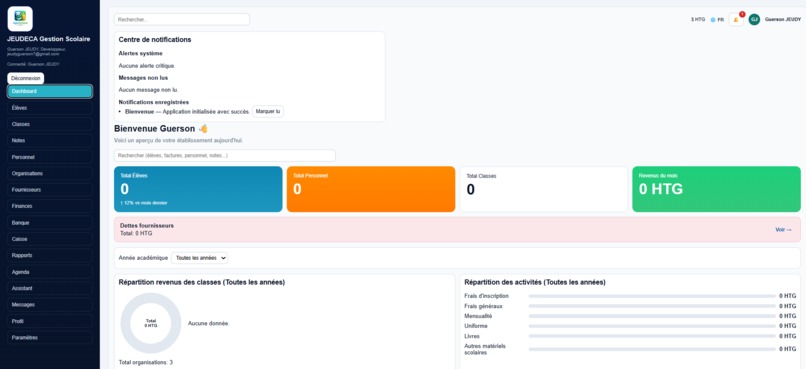Viewport: 806px width, 369px height.
Task: Select the Total Élèves card
Action: point(198,189)
